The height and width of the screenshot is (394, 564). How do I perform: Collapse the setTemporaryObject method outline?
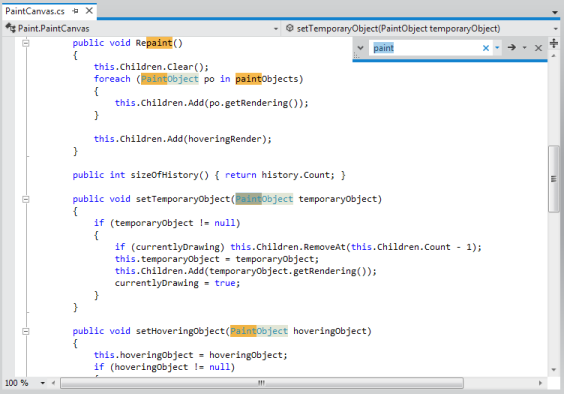click(26, 199)
